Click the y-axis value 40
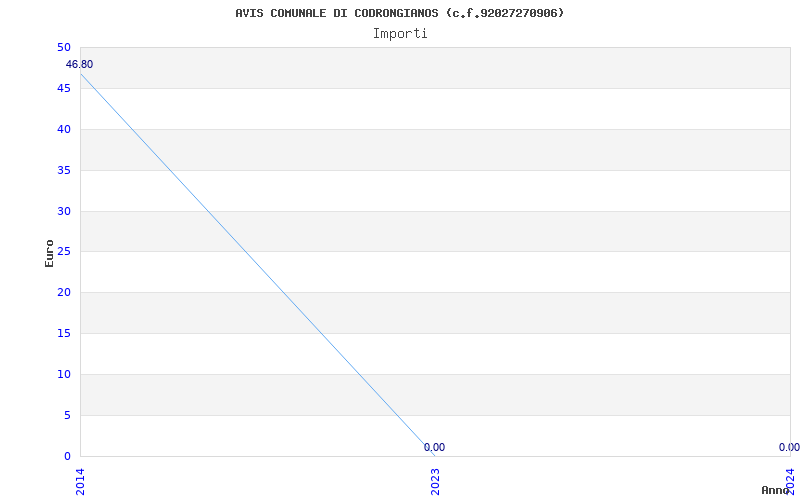This screenshot has width=800, height=500. [x=64, y=129]
